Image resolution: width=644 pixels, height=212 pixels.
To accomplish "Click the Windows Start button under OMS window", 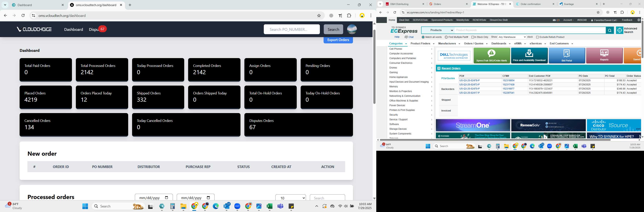I will 85,206.
